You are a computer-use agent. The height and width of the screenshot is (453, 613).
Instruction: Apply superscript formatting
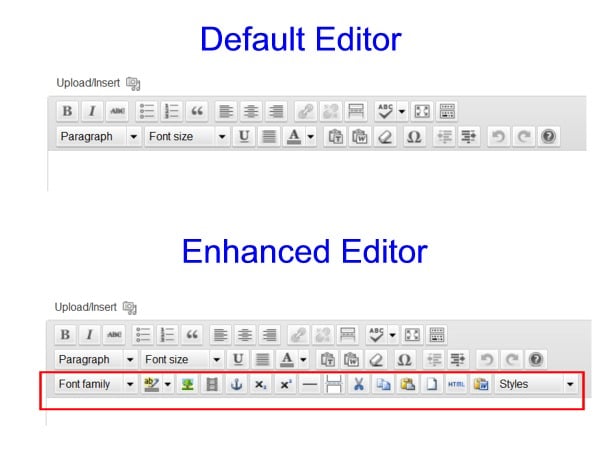(285, 384)
